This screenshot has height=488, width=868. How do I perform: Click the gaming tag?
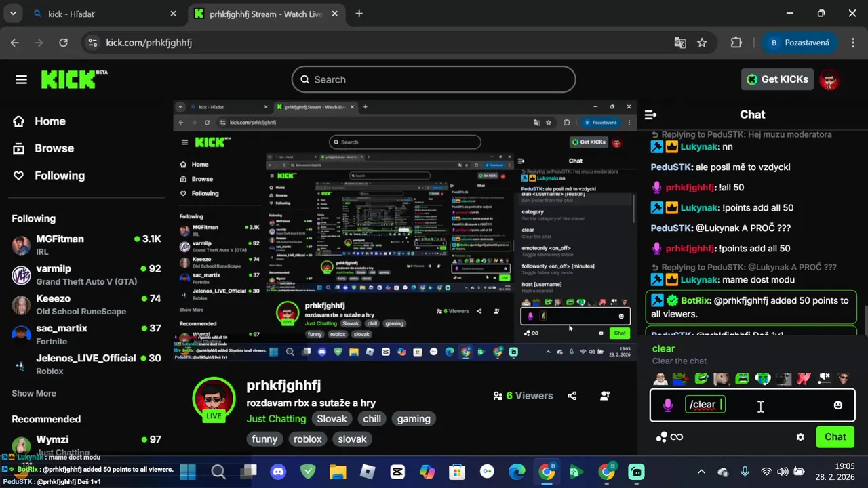click(414, 419)
